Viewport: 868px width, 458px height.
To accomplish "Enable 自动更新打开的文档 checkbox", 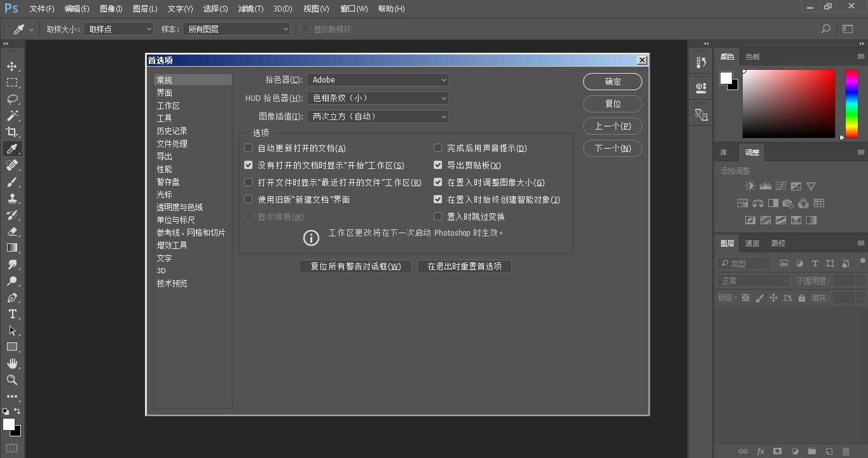I will (249, 148).
